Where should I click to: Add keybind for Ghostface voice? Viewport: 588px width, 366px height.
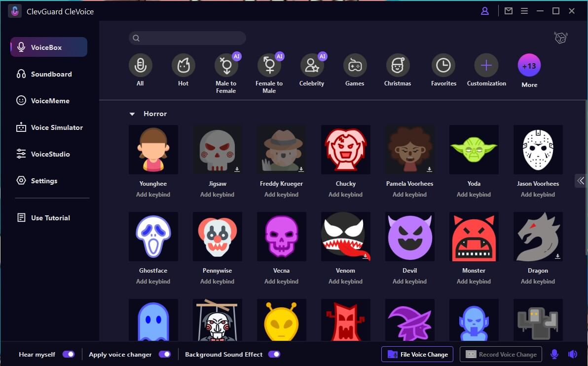tap(153, 281)
